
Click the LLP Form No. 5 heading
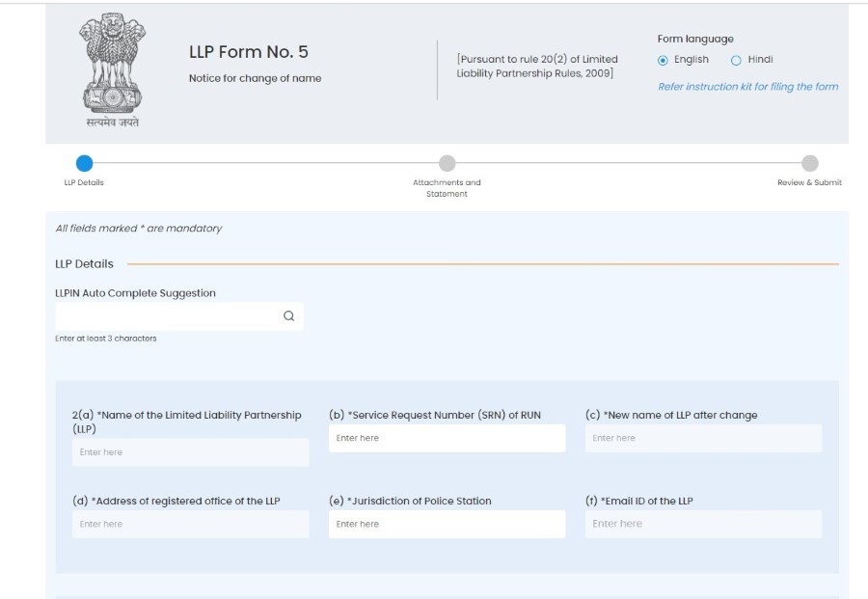(248, 52)
